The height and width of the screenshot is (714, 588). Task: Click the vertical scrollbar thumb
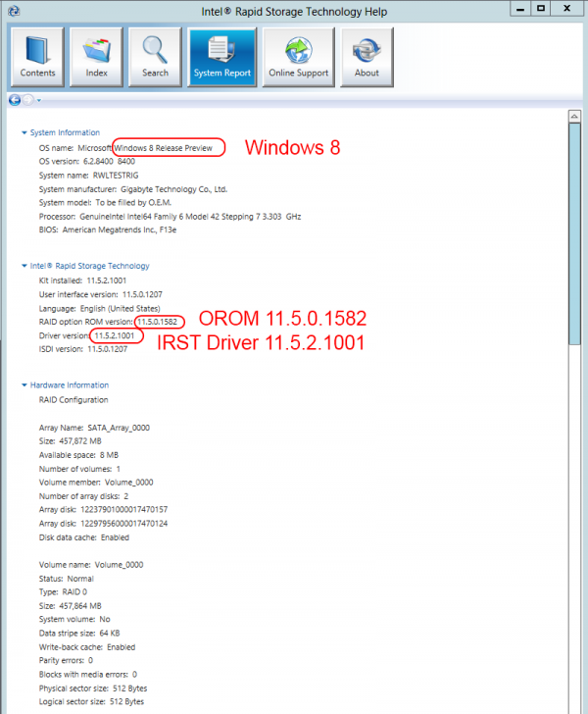[574, 233]
